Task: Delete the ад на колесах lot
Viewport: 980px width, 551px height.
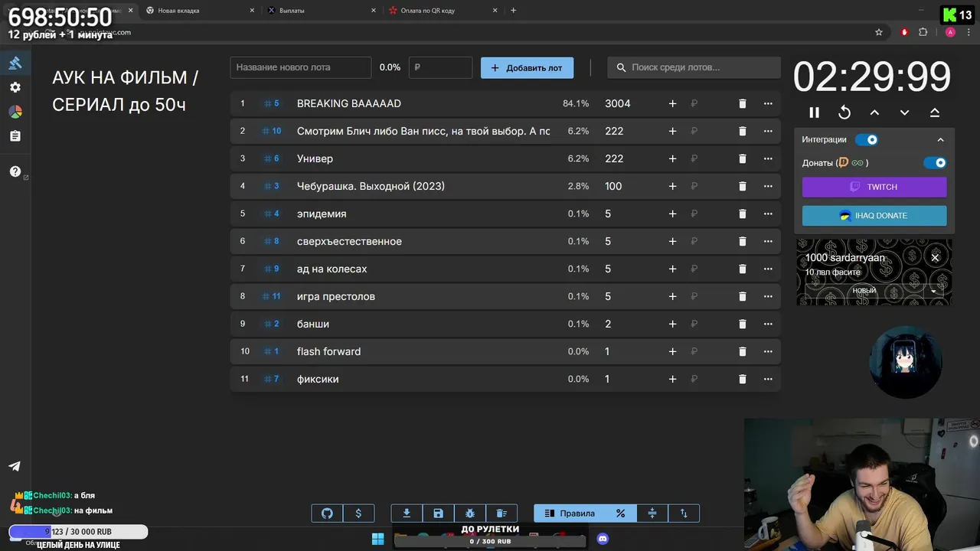Action: 742,269
